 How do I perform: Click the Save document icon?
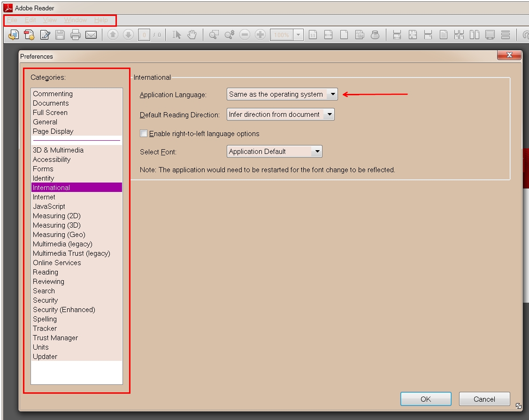tap(59, 35)
